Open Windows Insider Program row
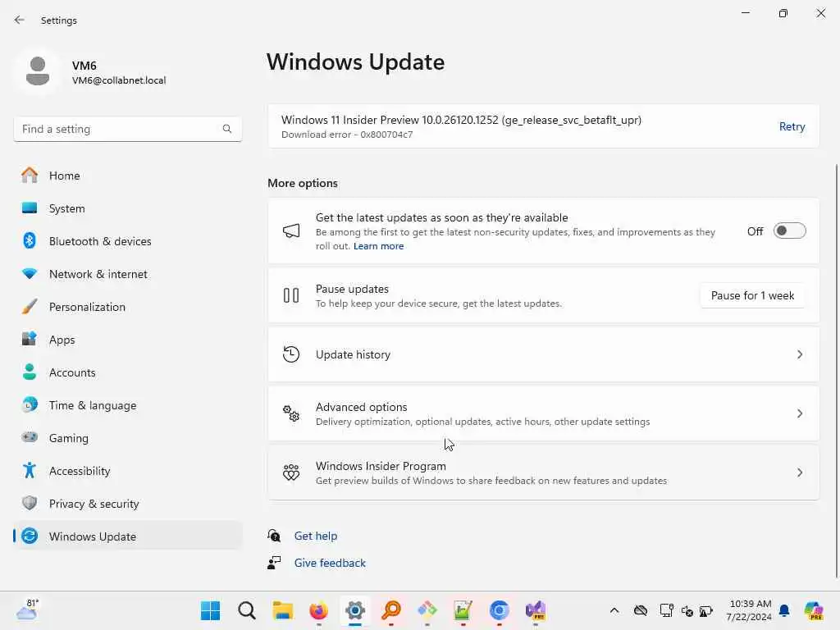840x630 pixels. [x=543, y=472]
